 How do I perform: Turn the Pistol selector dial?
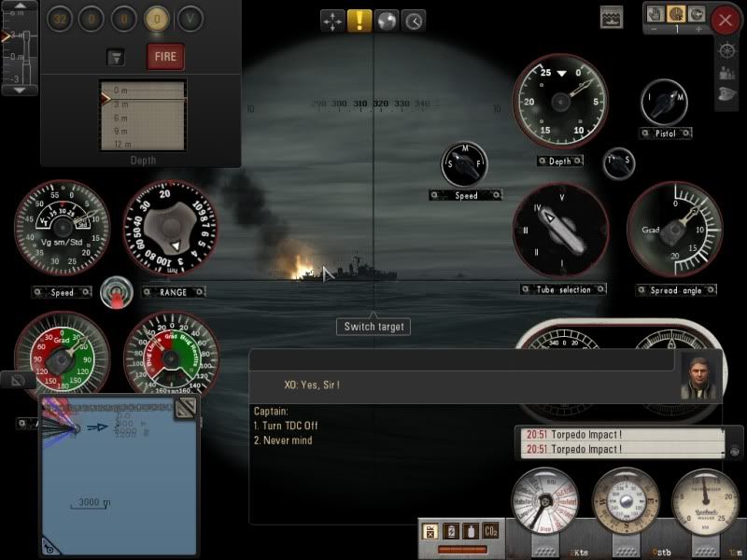tap(664, 102)
